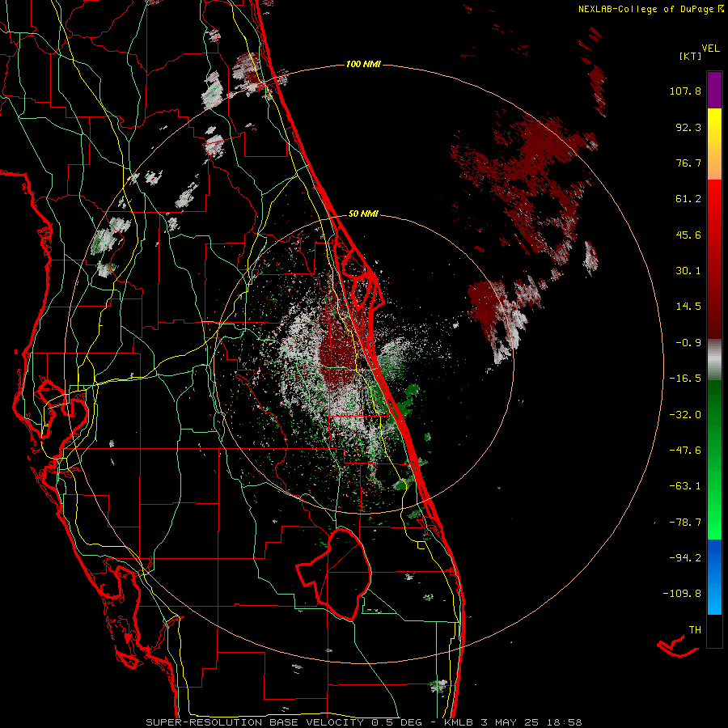Viewport: 728px width, 728px height.
Task: Click the 61.2 velocity scale value
Action: [x=688, y=199]
